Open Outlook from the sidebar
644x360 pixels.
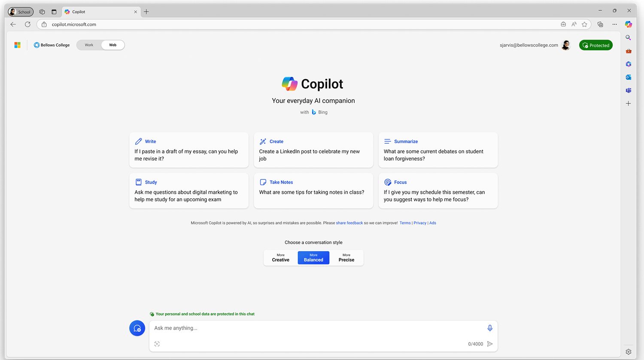(x=628, y=77)
